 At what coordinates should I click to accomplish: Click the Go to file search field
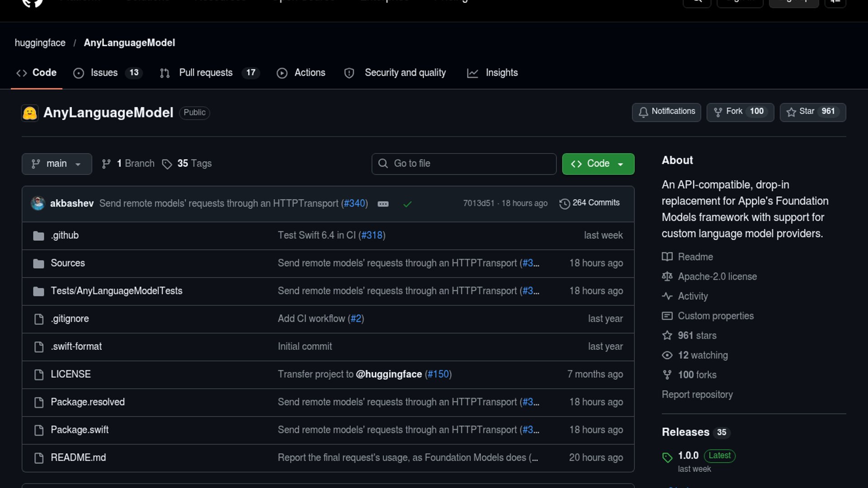pos(464,164)
